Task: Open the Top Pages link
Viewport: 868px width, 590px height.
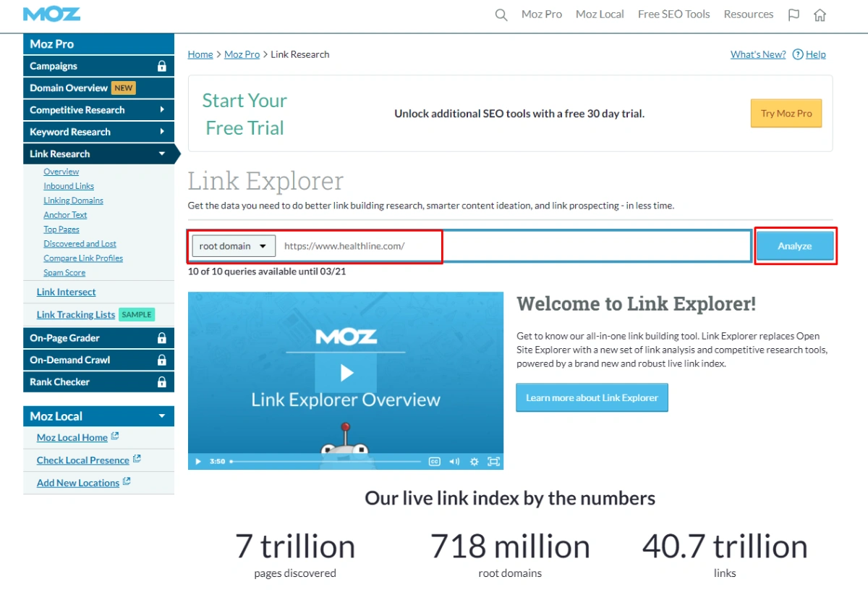Action: (x=61, y=229)
